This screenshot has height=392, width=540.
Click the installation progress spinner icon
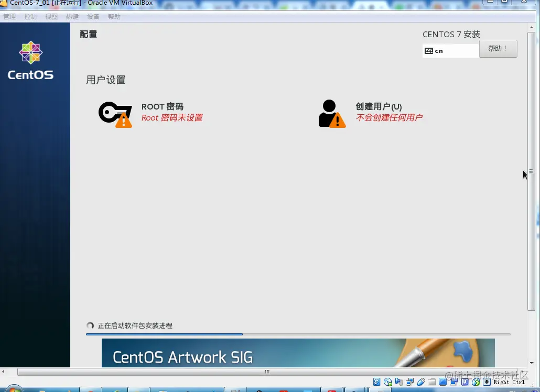click(x=90, y=325)
